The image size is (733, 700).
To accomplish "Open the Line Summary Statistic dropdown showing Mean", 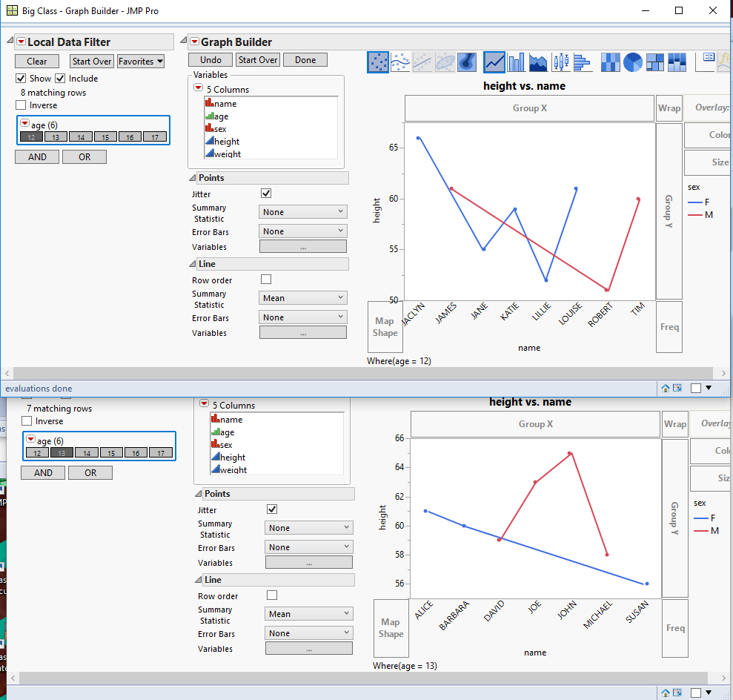I will 302,297.
